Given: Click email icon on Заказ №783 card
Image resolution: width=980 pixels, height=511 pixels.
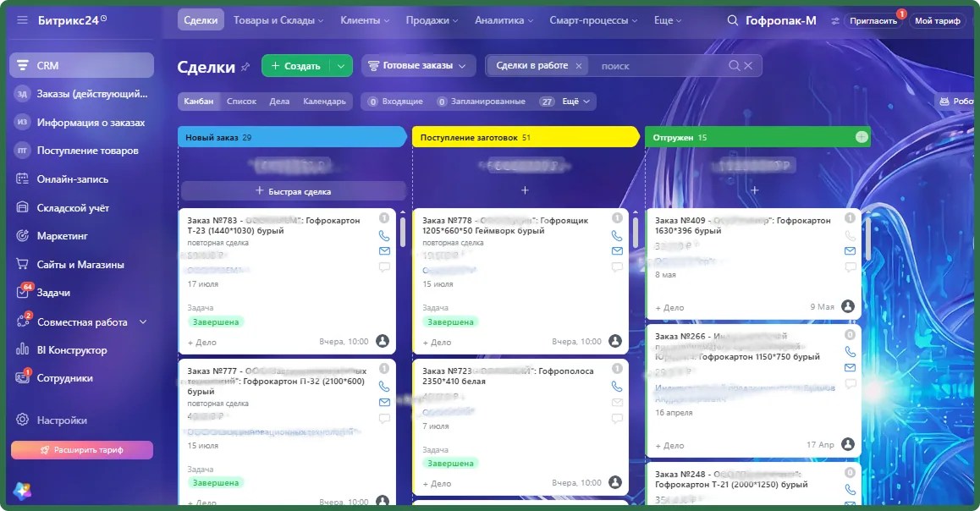Looking at the screenshot, I should click(x=383, y=251).
